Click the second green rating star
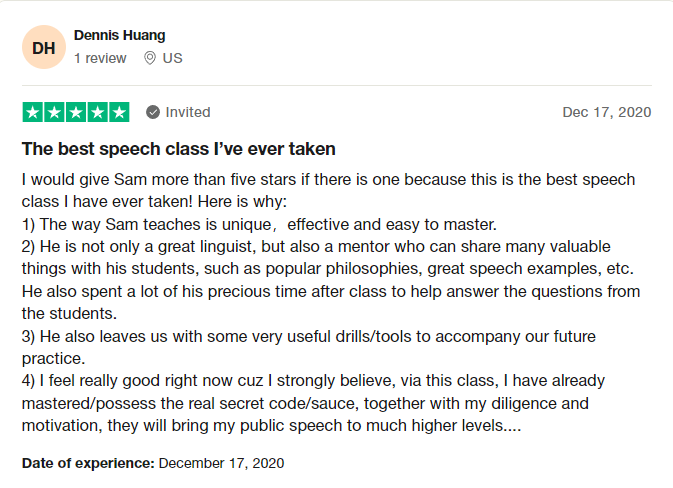673x488 pixels. tap(54, 112)
